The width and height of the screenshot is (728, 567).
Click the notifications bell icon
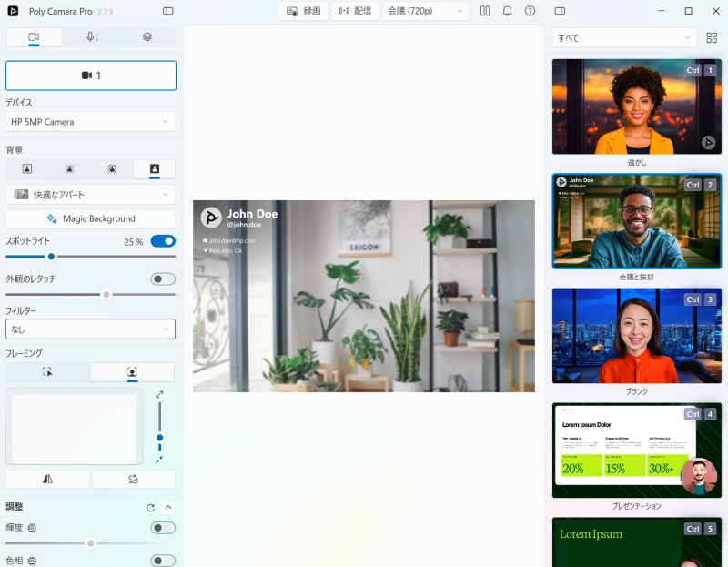[x=508, y=11]
